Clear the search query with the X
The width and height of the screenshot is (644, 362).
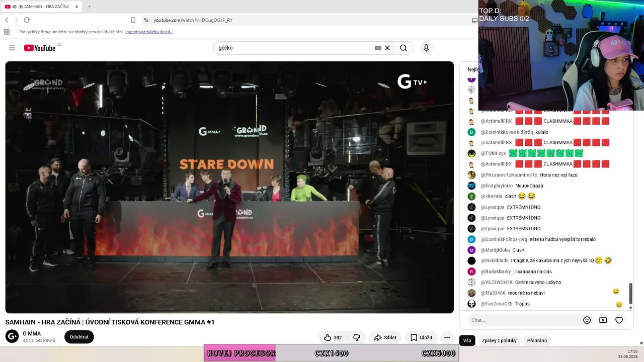[x=387, y=48]
